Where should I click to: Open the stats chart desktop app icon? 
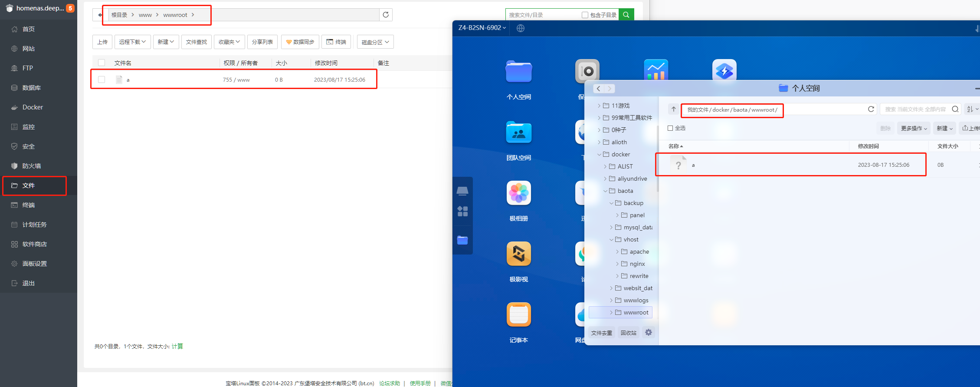click(x=656, y=69)
